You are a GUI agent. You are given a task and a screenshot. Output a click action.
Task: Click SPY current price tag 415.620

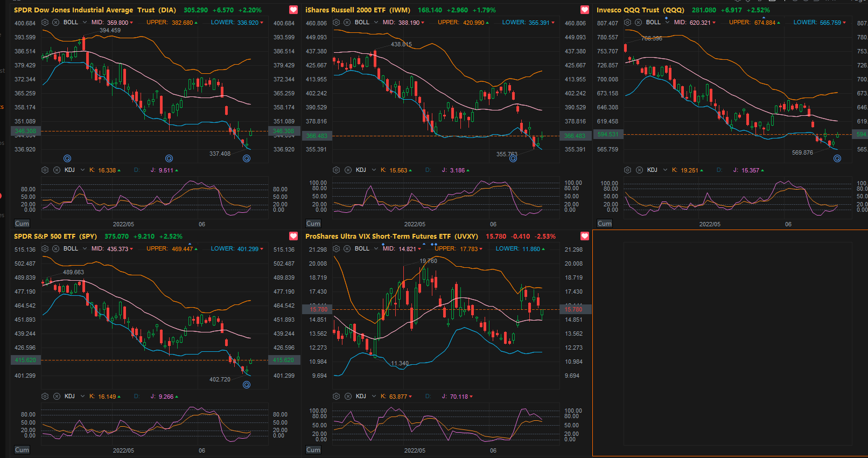pos(25,360)
